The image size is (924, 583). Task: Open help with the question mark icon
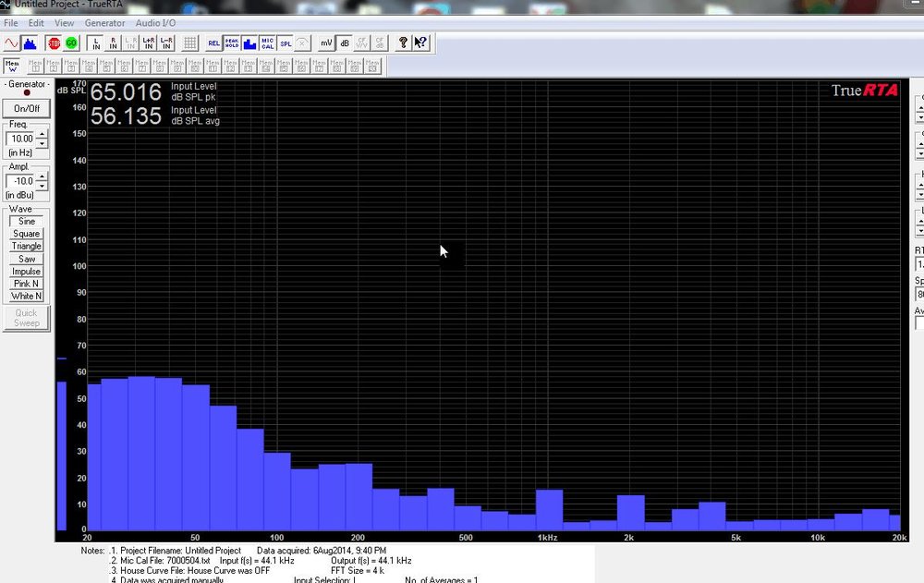pyautogui.click(x=403, y=43)
